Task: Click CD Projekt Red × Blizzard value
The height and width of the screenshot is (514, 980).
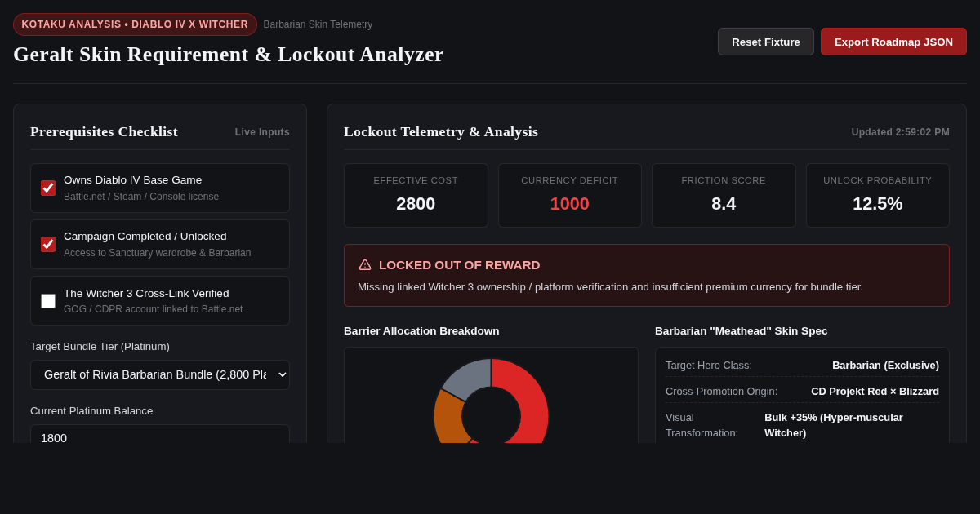Action: (x=875, y=391)
